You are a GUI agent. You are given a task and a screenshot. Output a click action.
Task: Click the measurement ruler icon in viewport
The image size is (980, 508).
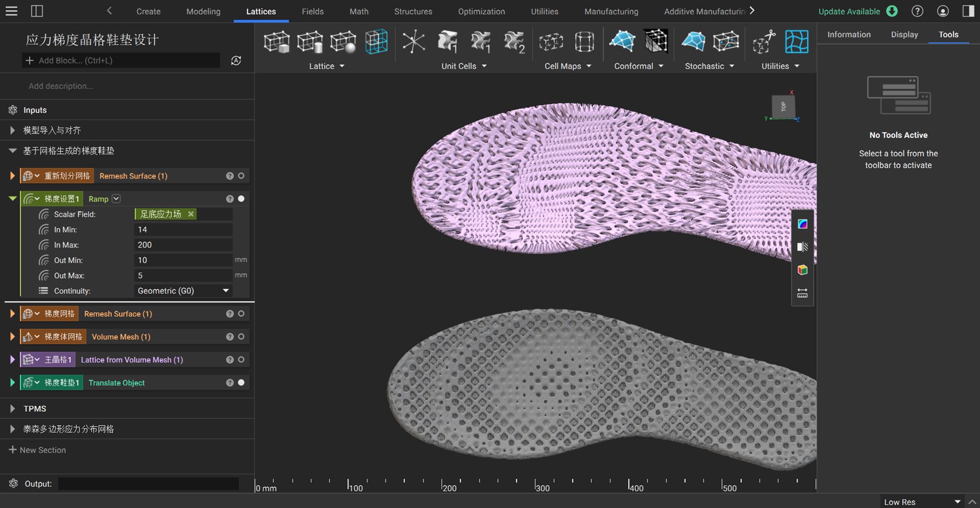click(x=803, y=293)
